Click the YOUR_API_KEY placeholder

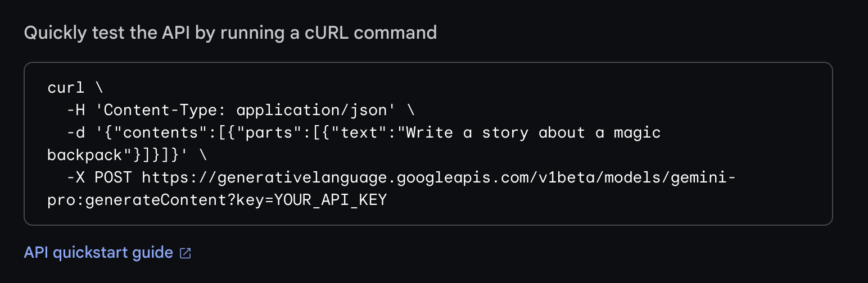pos(330,200)
